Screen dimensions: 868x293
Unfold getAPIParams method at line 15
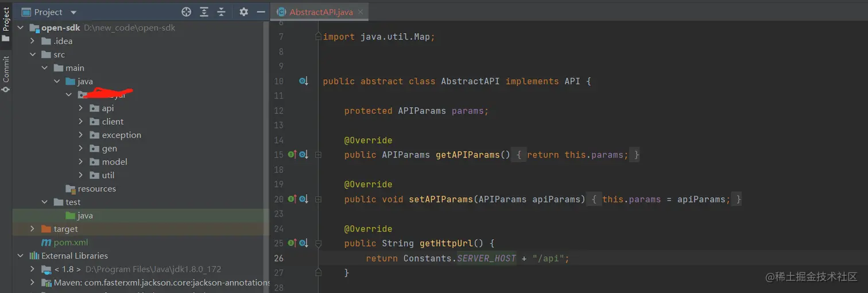click(318, 155)
